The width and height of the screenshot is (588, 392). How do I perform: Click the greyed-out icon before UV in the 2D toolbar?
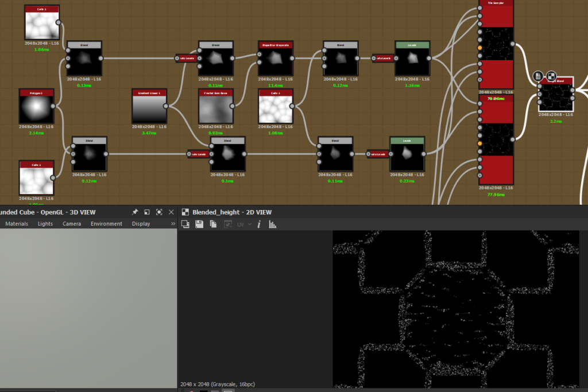(227, 224)
